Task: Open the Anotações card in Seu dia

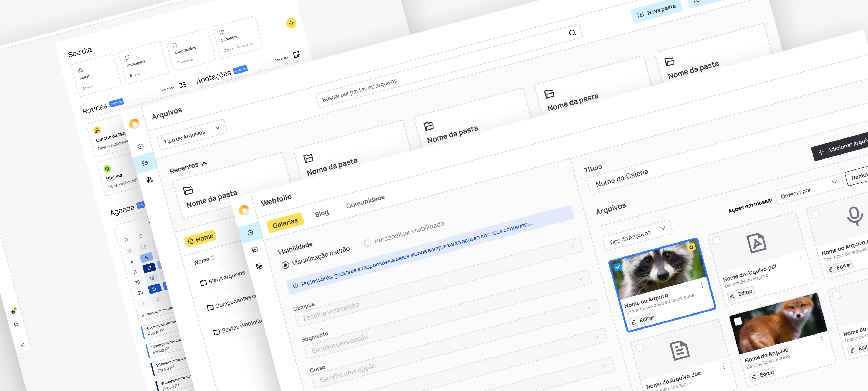Action: coord(144,63)
